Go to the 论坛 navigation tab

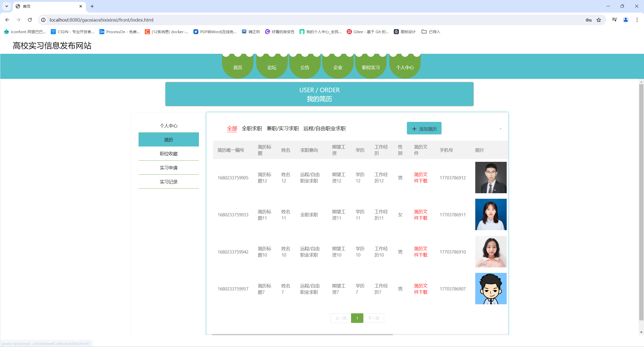coord(272,67)
